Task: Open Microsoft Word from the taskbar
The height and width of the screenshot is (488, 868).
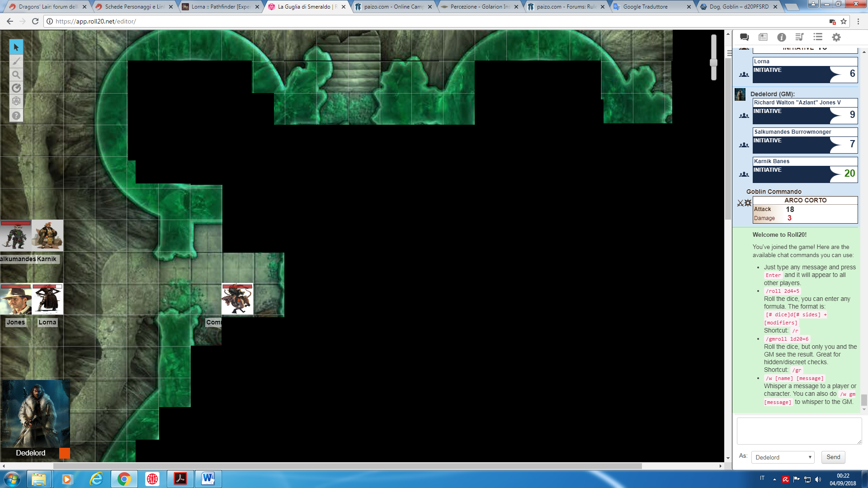Action: (208, 479)
